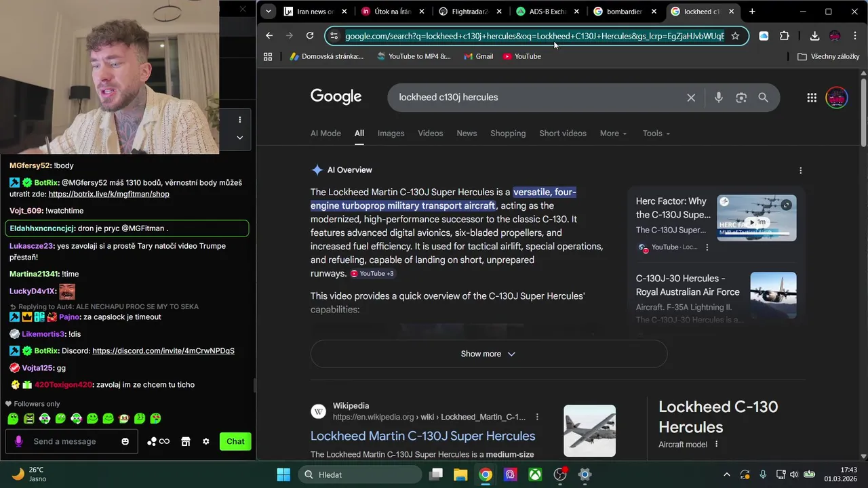
Task: Focus the Windows taskbar Hledat search box
Action: (x=359, y=474)
